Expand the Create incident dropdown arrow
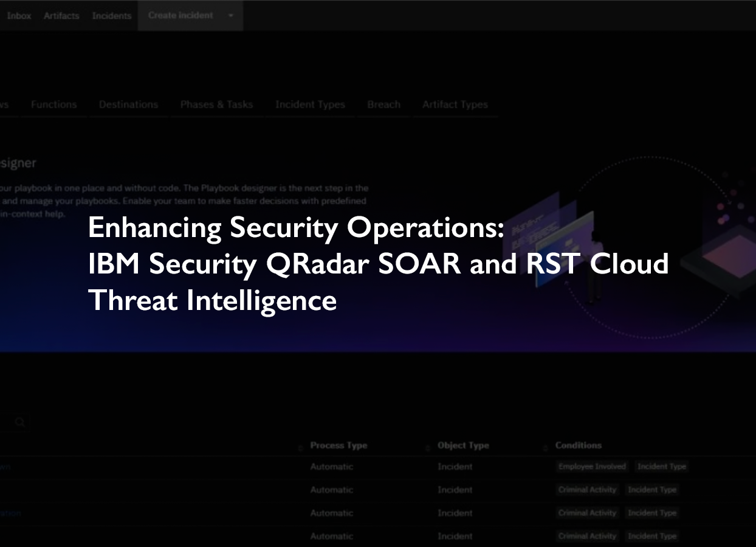 (x=230, y=16)
